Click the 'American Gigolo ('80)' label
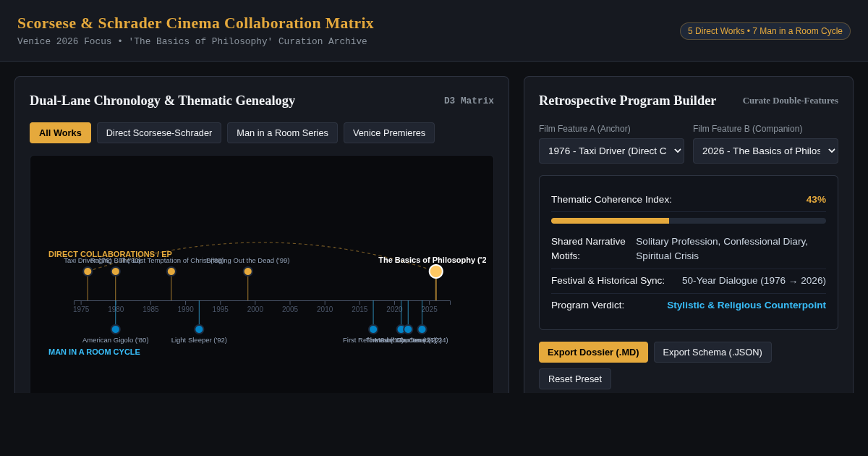The width and height of the screenshot is (868, 456). coord(116,340)
